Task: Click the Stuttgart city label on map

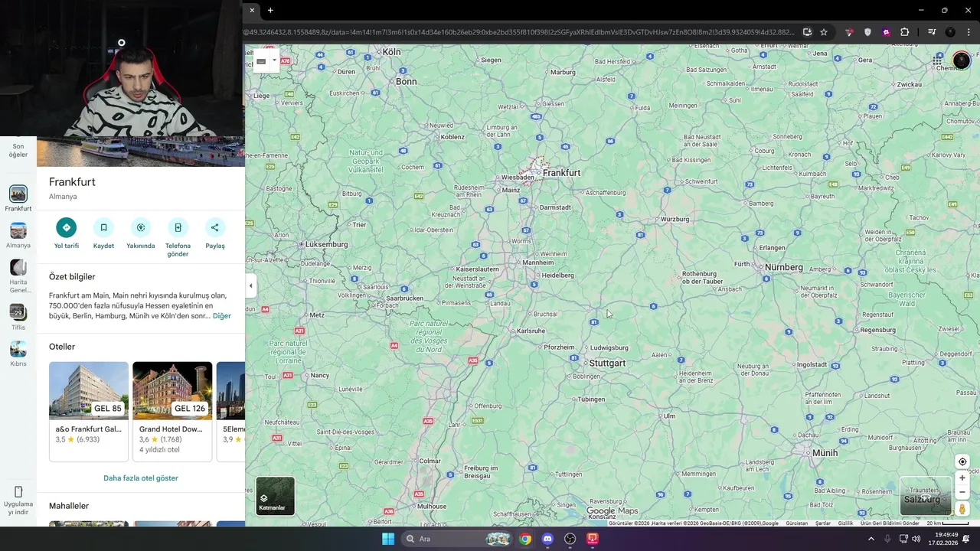Action: pos(607,363)
